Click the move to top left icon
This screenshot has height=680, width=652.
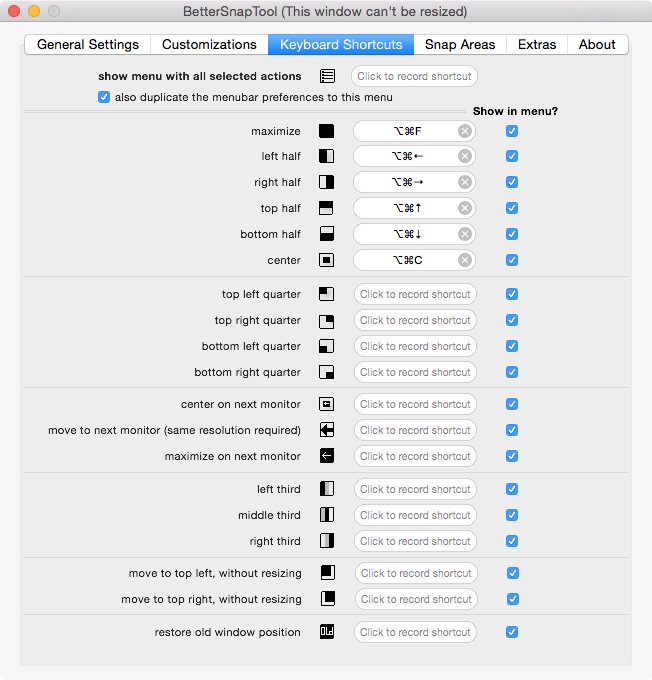point(328,573)
